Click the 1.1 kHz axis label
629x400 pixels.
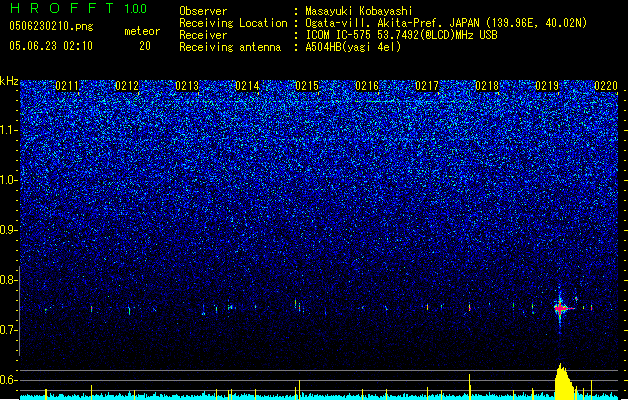tap(9, 130)
